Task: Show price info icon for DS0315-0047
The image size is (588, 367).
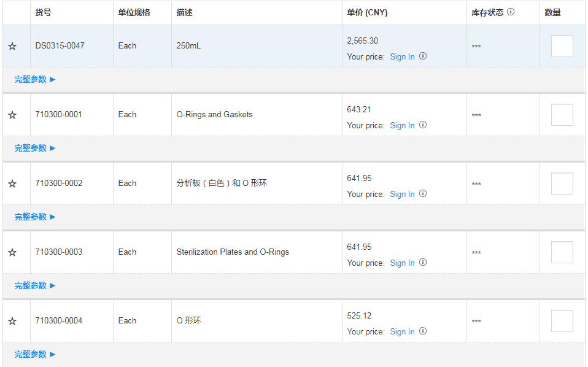Action: [x=423, y=56]
